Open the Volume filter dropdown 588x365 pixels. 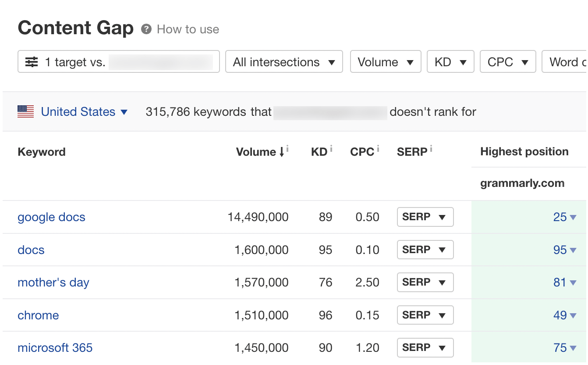tap(385, 62)
